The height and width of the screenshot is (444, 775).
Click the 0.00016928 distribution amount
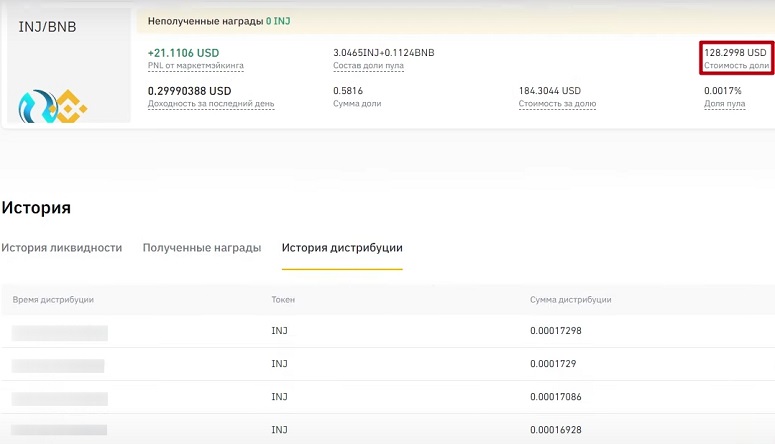point(556,430)
